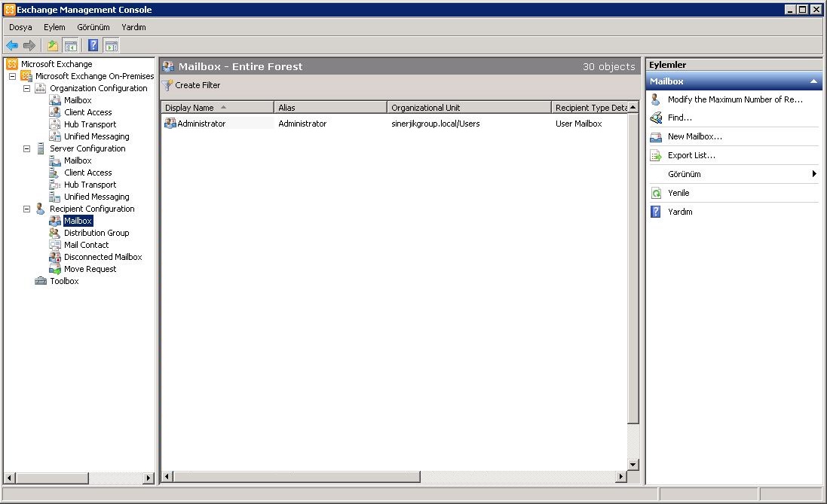Click the sinerjikgroup.local/Users cell

tap(436, 124)
